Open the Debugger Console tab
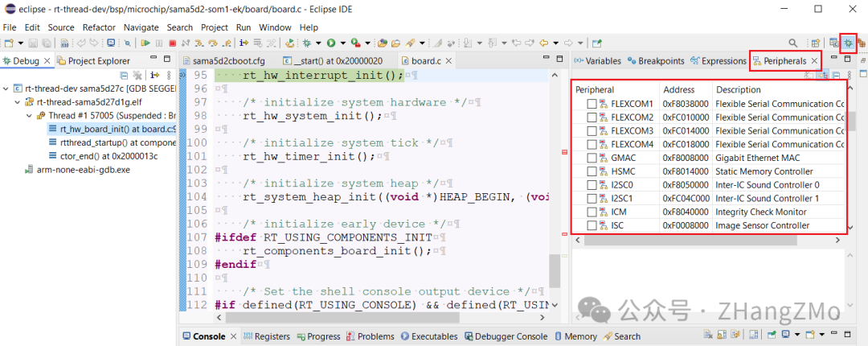868x346 pixels. (506, 336)
